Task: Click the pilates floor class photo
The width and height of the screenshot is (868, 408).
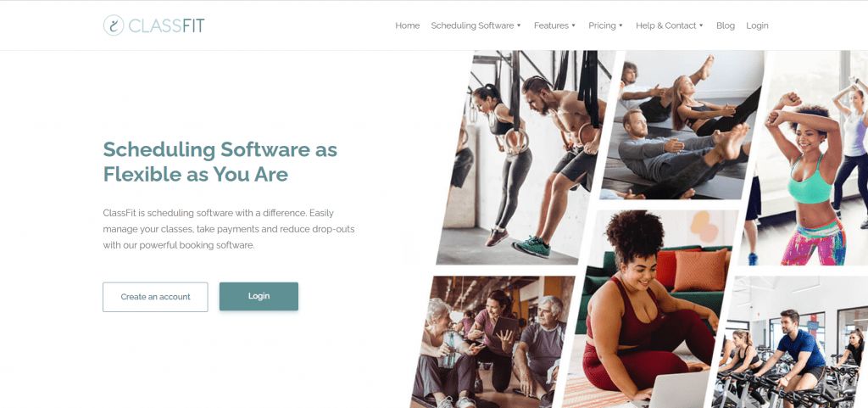Action: (682, 125)
